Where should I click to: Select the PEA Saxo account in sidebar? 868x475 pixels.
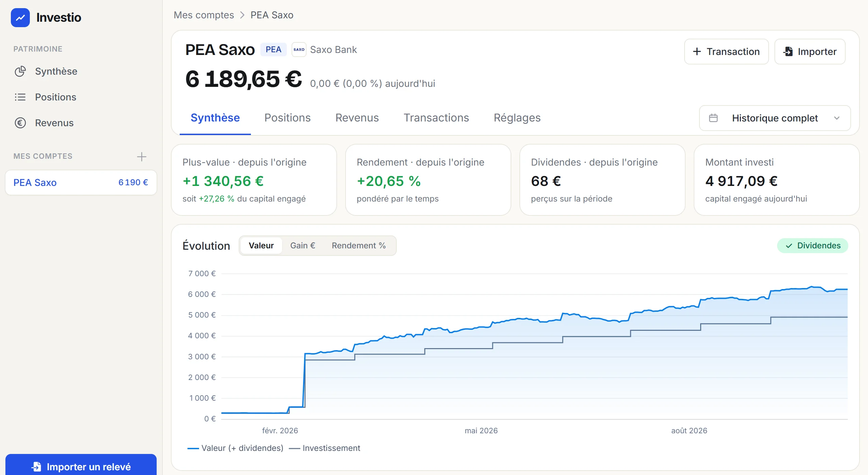click(81, 183)
